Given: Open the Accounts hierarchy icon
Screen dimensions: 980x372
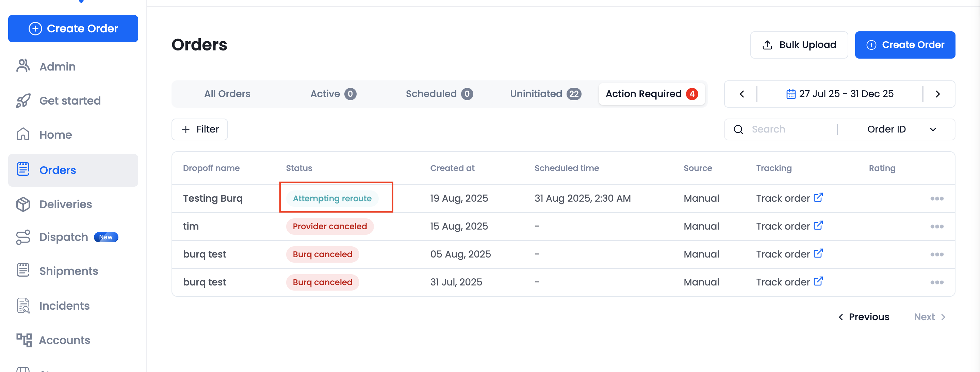Looking at the screenshot, I should pos(23,340).
